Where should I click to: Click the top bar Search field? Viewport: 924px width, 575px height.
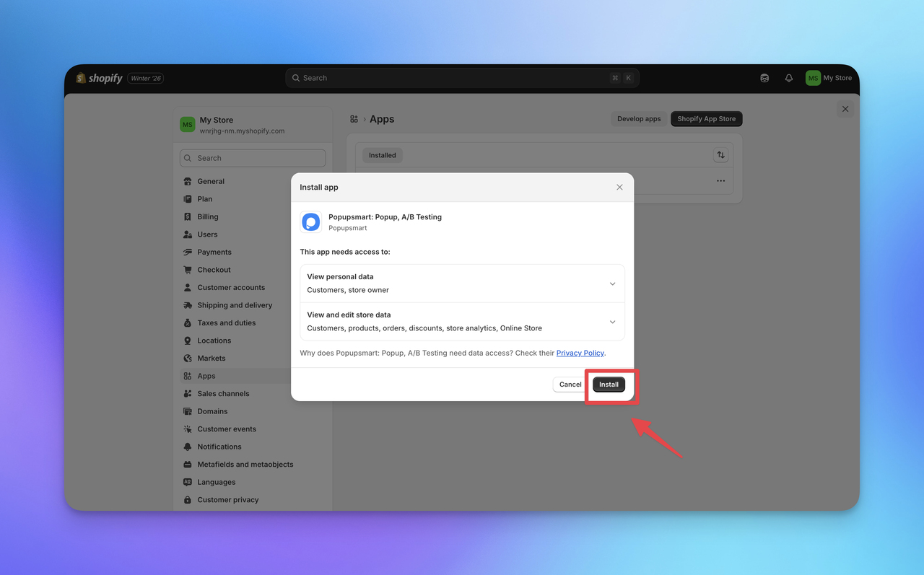(462, 78)
